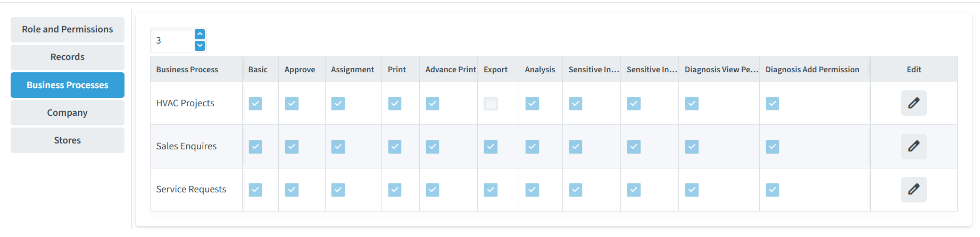Uncheck Approve permission for Sales Enquires
980x237 pixels.
[292, 147]
